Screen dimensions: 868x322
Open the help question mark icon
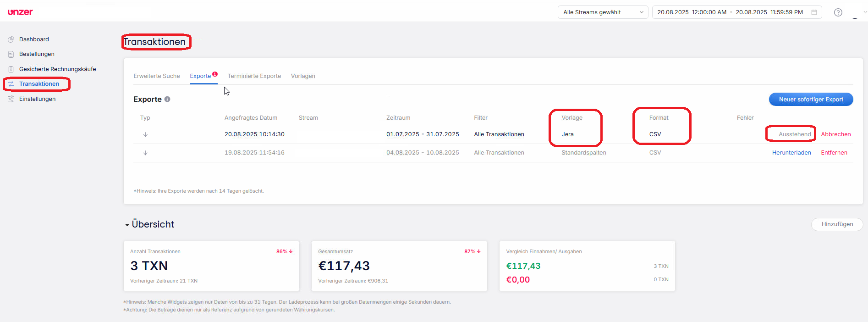pyautogui.click(x=838, y=12)
